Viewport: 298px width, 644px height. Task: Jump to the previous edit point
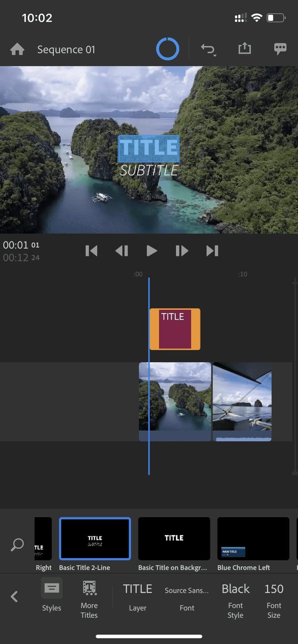(x=92, y=251)
